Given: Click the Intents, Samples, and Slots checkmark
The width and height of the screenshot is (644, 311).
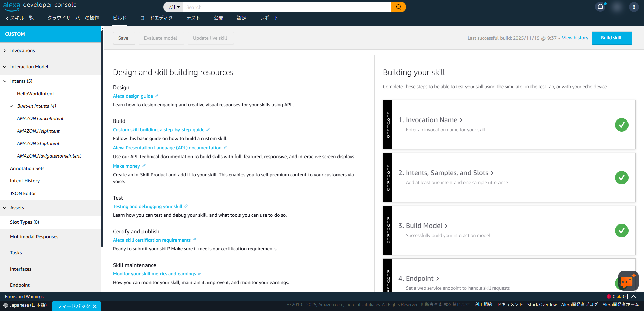Looking at the screenshot, I should pyautogui.click(x=621, y=178).
